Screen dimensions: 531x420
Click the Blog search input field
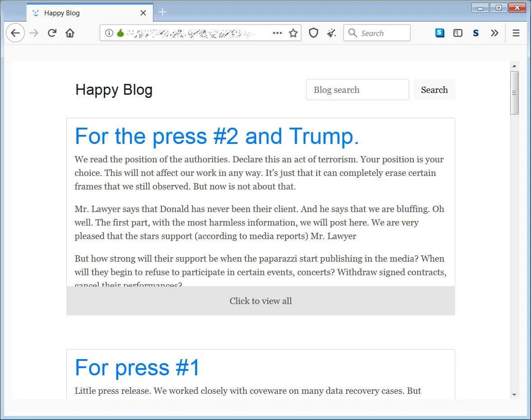(x=358, y=90)
